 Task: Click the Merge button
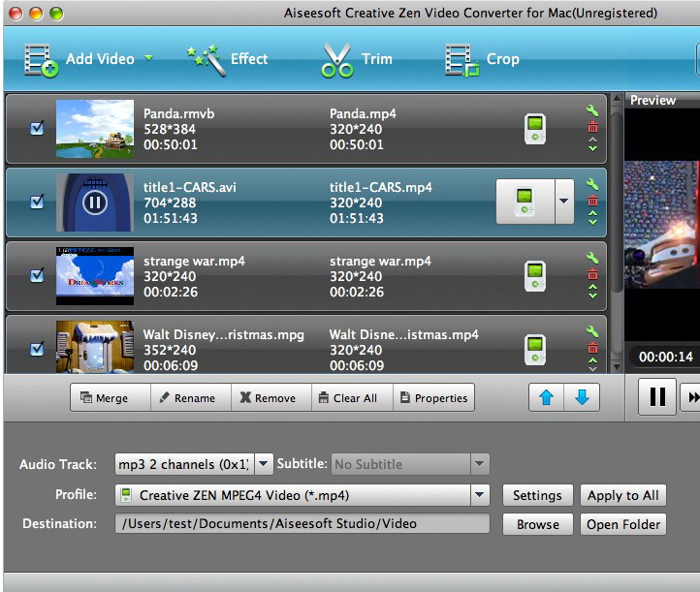tap(111, 397)
